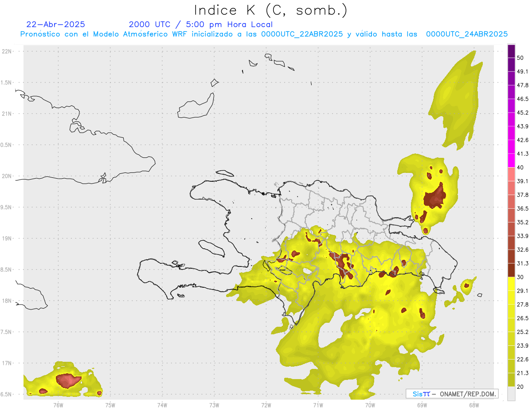Click the colorbar value "47.8"

[x=523, y=85]
